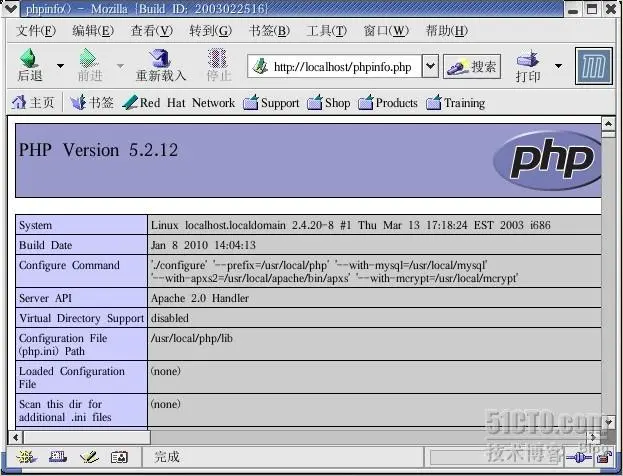Click the 'Loaded Configuration File' label

click(72, 377)
